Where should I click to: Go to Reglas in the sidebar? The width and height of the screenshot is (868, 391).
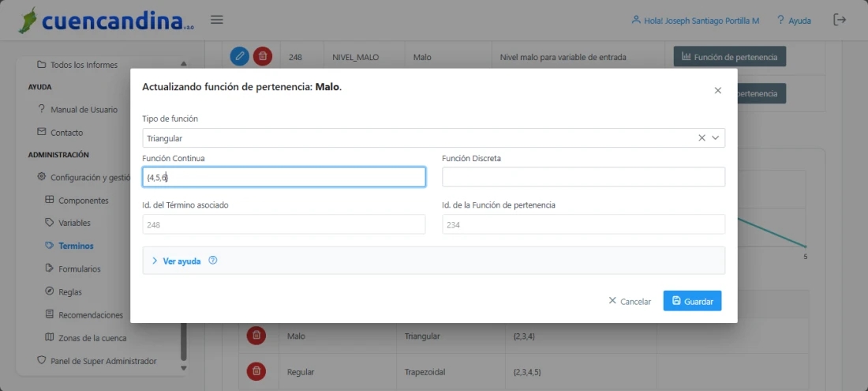tap(69, 291)
